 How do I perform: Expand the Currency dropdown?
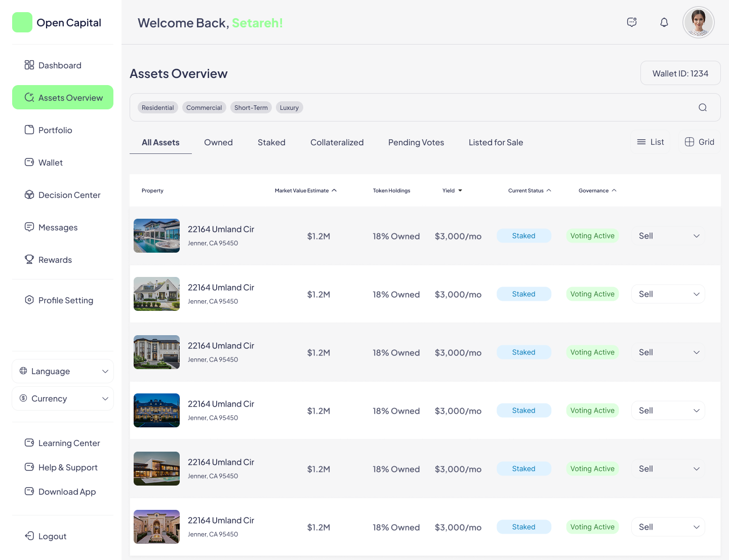coord(63,398)
